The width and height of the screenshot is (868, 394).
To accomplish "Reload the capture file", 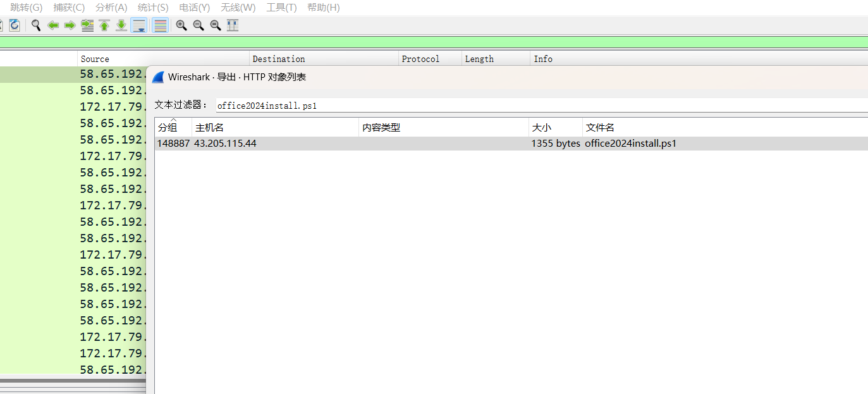I will point(14,25).
